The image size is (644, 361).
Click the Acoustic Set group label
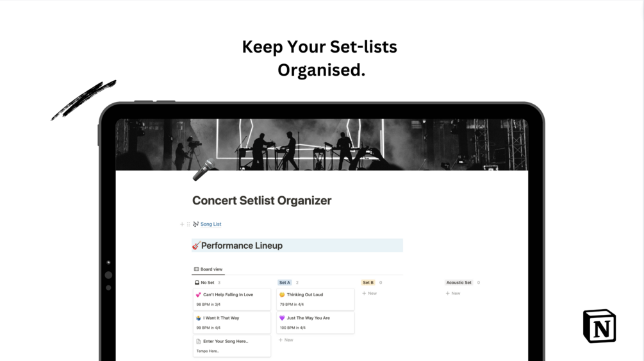[x=459, y=283]
